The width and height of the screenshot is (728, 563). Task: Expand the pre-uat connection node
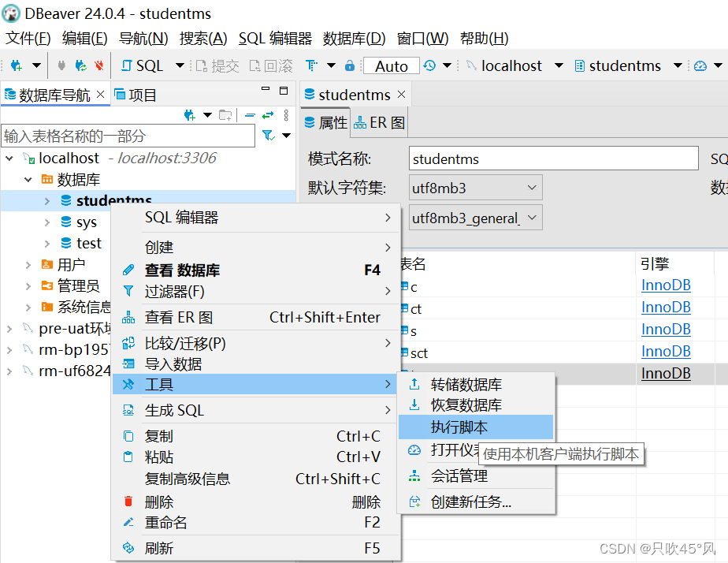coord(9,329)
